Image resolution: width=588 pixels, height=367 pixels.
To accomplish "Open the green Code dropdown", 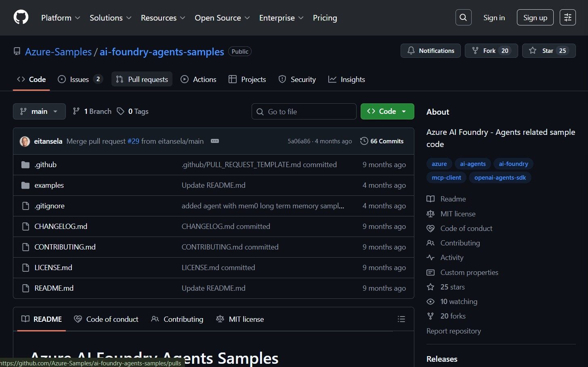I will (387, 111).
